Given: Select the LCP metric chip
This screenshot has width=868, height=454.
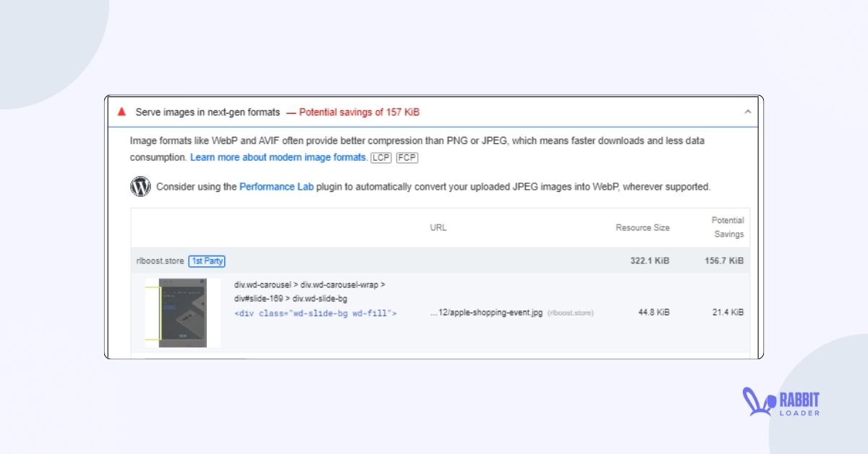Looking at the screenshot, I should [381, 158].
